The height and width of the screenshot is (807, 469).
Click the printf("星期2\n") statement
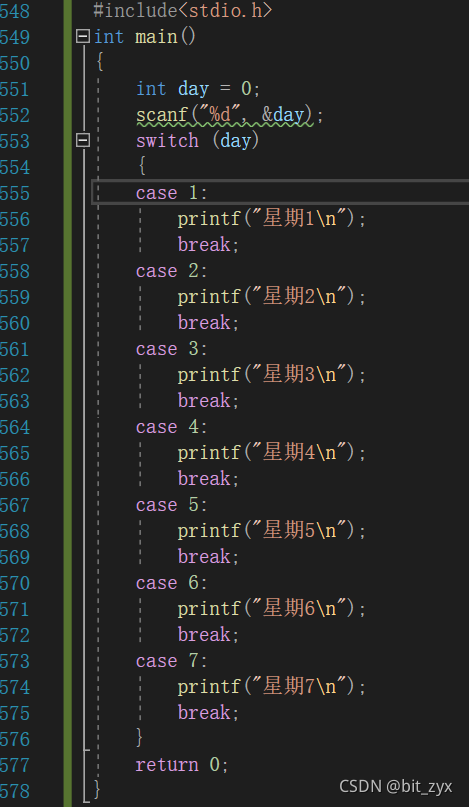272,297
